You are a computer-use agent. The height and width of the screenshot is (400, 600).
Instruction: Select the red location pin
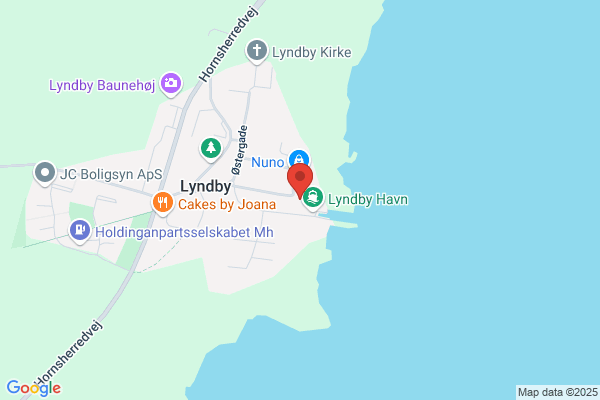pyautogui.click(x=300, y=181)
